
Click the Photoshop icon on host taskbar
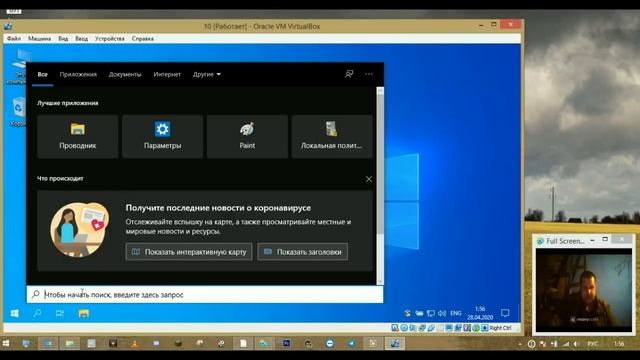(287, 344)
